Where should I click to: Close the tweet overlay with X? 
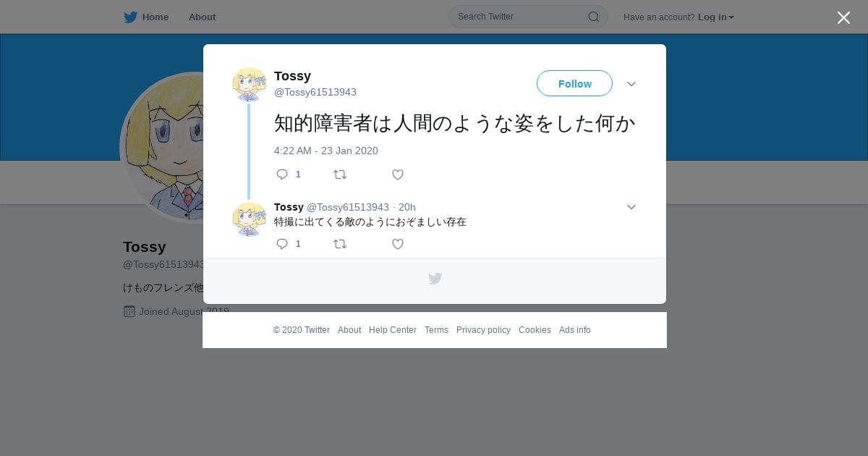point(843,17)
